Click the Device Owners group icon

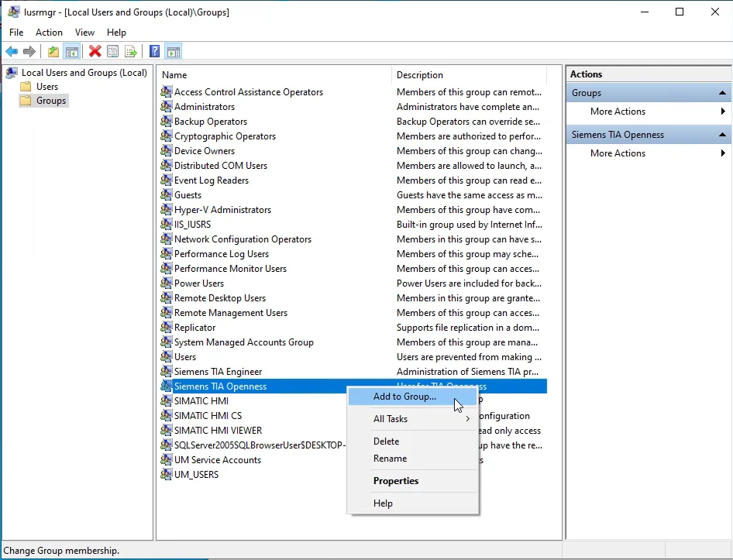(166, 150)
